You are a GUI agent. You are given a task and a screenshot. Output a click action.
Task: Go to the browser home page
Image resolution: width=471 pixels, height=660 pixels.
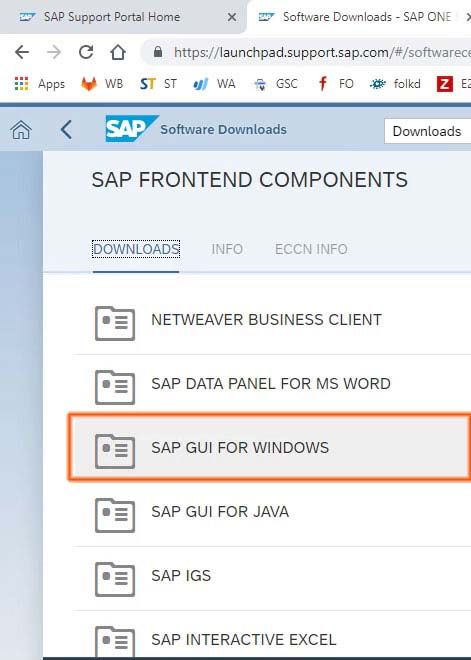point(118,52)
